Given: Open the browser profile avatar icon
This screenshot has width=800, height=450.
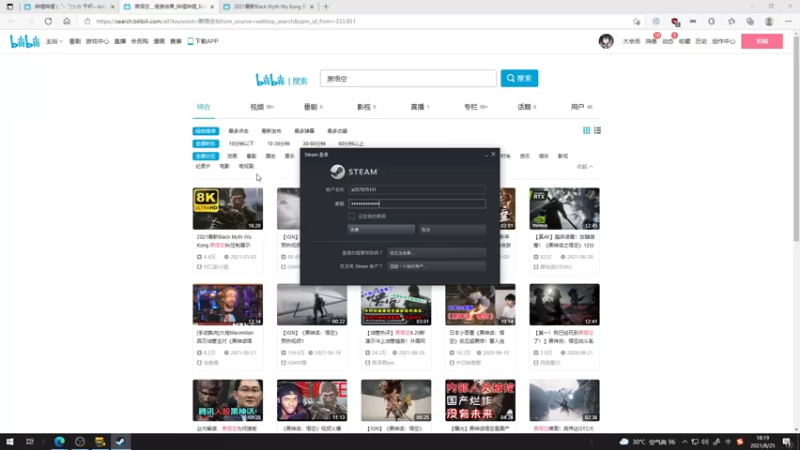Looking at the screenshot, I should tap(769, 21).
